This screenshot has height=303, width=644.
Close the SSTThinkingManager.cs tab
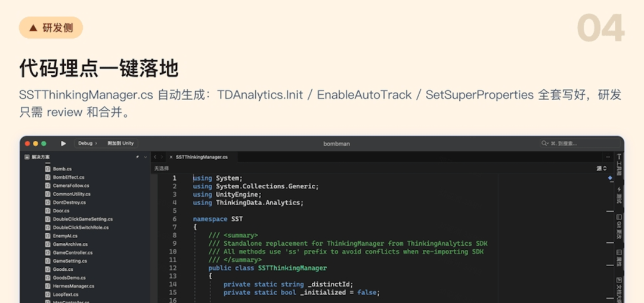click(171, 157)
